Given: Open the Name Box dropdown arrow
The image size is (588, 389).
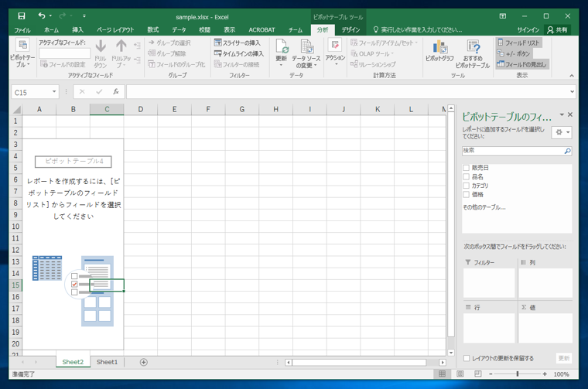Looking at the screenshot, I should [x=54, y=92].
